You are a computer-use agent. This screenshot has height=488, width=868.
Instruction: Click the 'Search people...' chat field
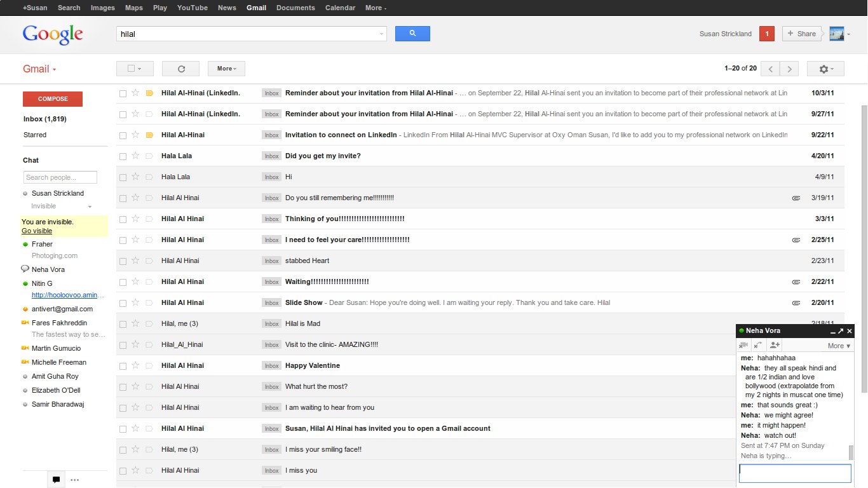pos(60,177)
